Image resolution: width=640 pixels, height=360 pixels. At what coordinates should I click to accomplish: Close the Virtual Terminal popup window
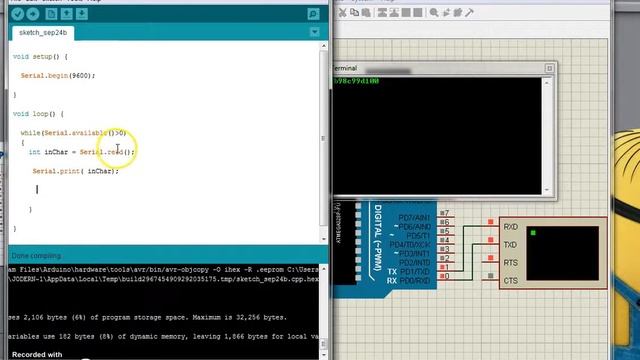[x=549, y=68]
